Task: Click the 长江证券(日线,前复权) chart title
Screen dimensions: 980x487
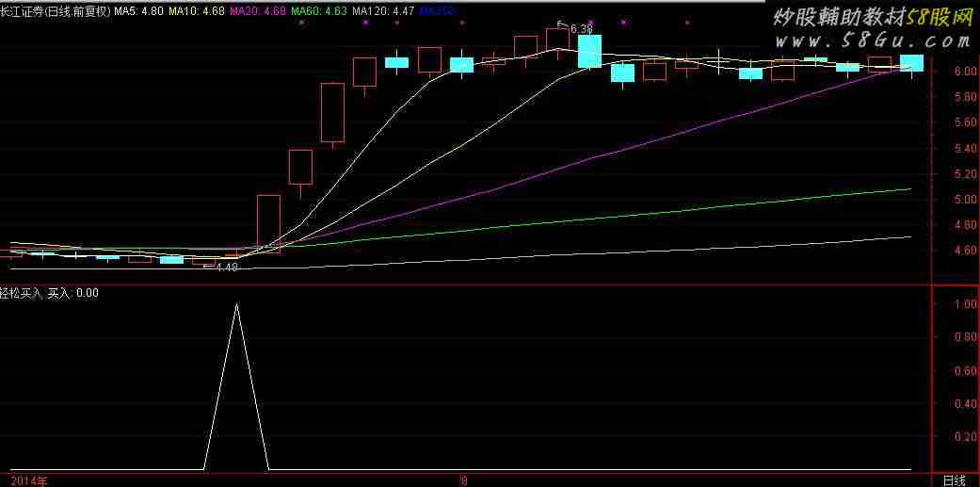Action: 56,10
